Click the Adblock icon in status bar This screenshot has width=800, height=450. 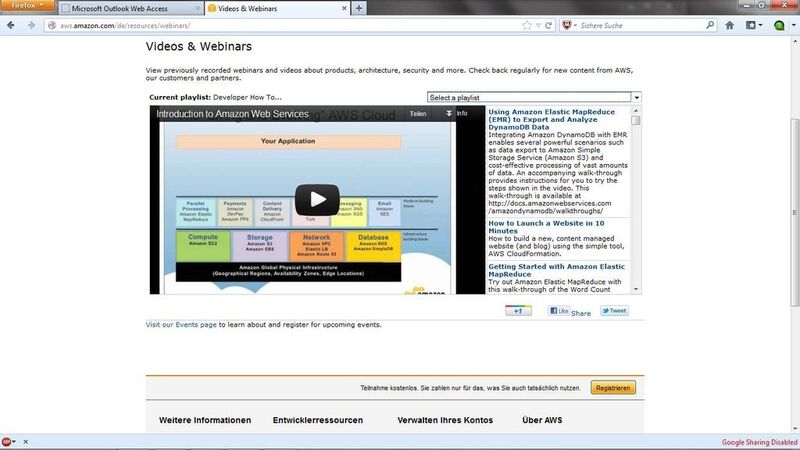tap(7, 442)
